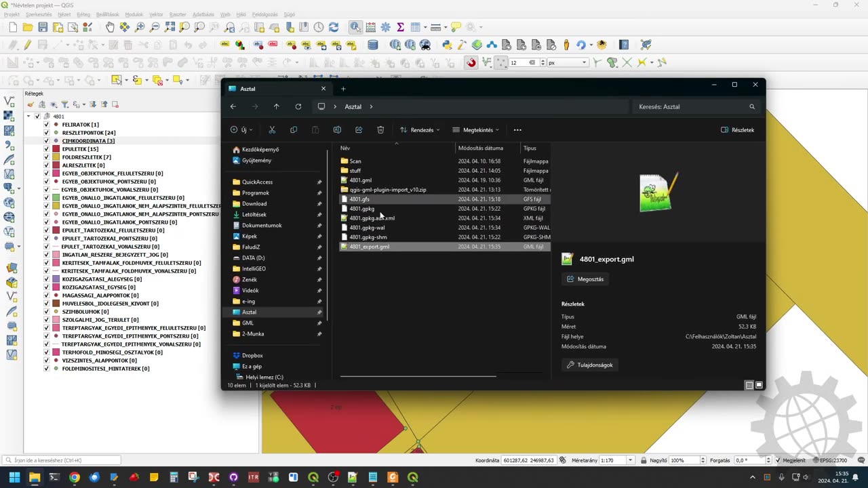Open the Statistical Summary sigma tool
868x488 pixels.
[400, 27]
